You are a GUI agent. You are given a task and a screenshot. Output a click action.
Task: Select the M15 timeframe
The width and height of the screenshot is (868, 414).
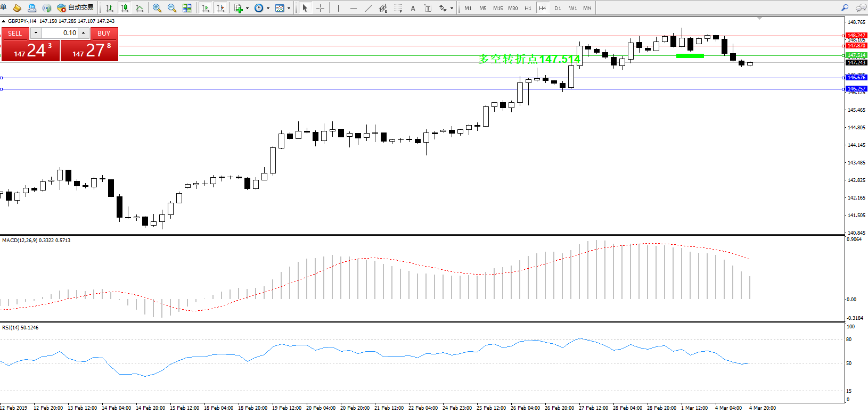coord(497,8)
